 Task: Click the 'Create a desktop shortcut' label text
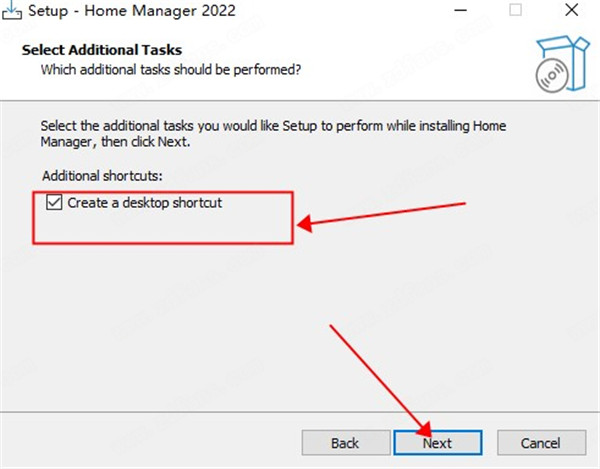[145, 203]
